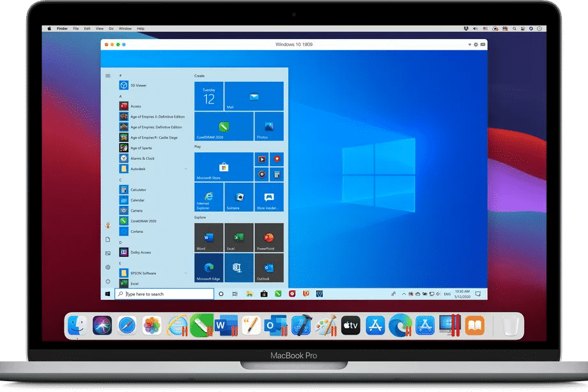Open Documents icon in Start menu rail
588x392 pixels.
coord(108,239)
